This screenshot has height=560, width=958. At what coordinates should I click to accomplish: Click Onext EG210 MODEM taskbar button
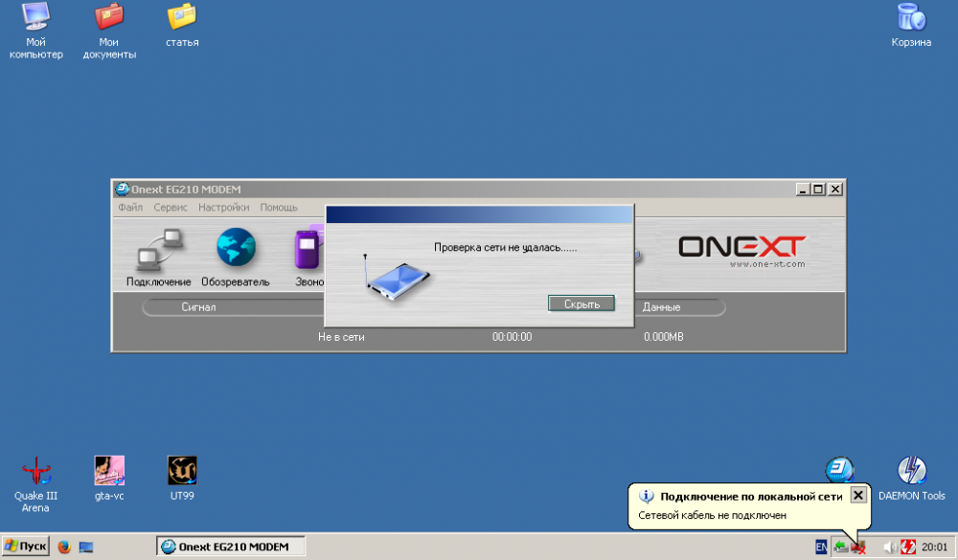tap(230, 547)
